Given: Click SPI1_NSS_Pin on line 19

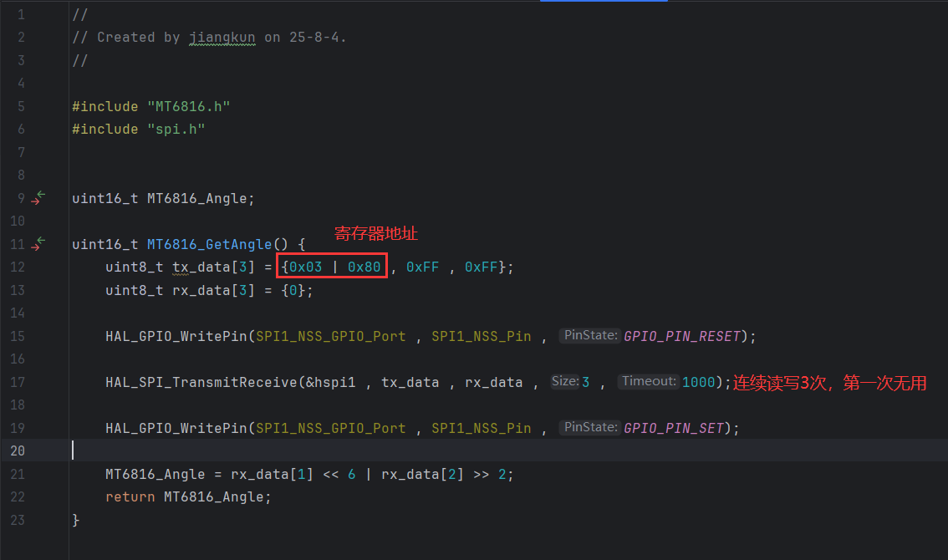Looking at the screenshot, I should (x=482, y=428).
